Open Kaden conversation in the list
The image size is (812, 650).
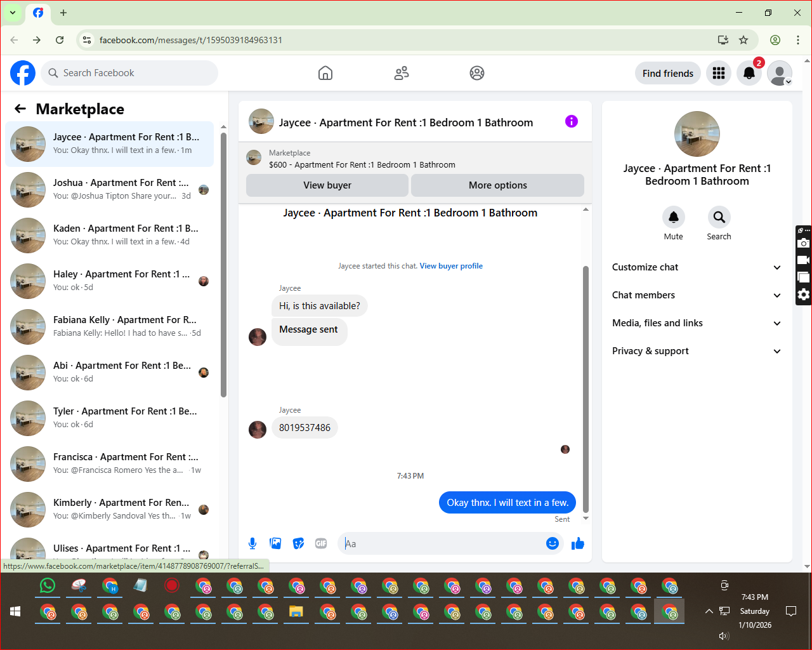[x=110, y=235]
